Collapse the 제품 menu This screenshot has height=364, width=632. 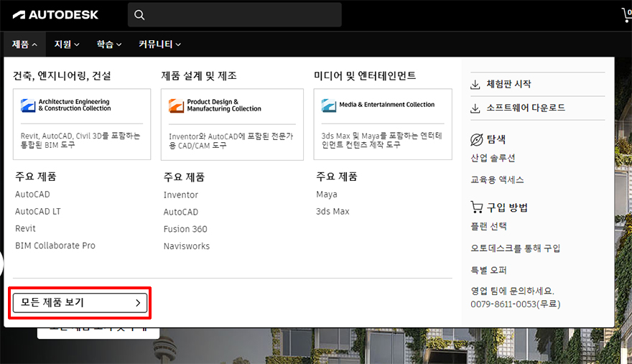(24, 45)
